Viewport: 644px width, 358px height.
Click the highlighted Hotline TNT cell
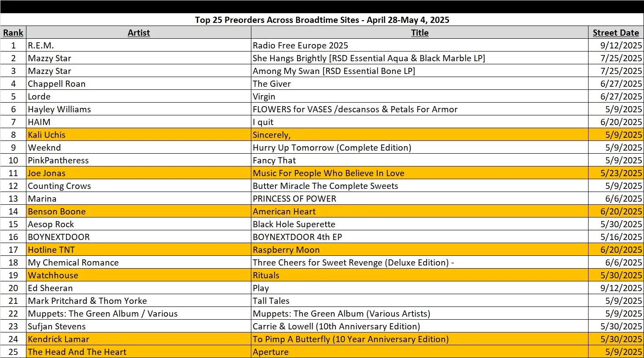[x=139, y=250]
